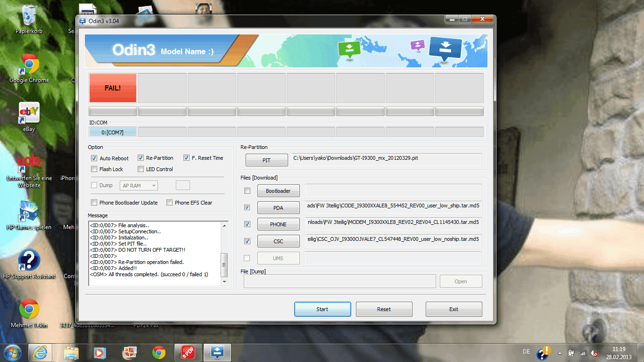Click the PIT button

[266, 160]
